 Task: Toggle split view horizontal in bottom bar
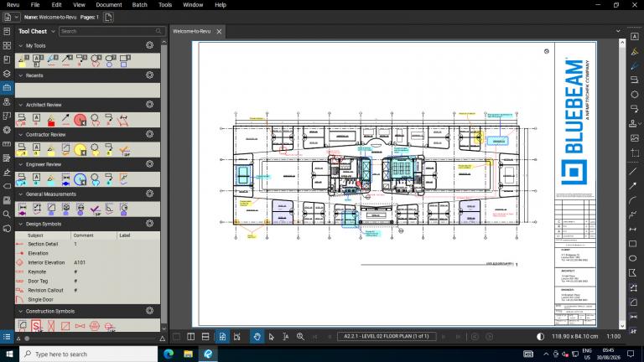205,337
